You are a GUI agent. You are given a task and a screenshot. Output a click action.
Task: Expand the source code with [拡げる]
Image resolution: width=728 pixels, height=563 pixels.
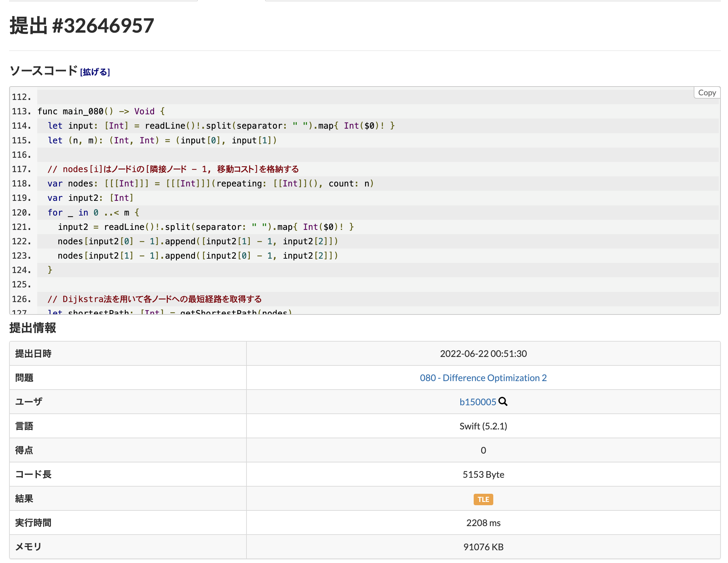pos(95,72)
